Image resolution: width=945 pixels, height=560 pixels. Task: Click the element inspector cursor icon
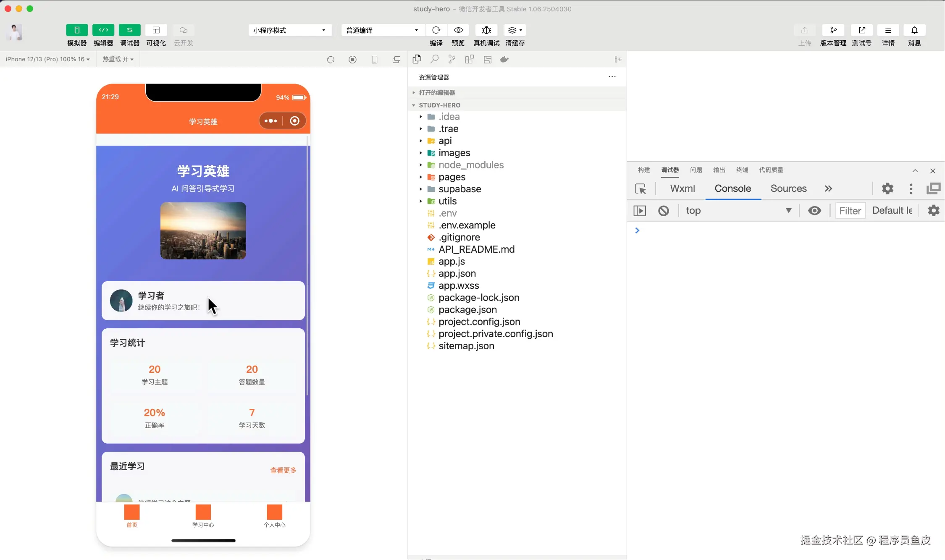[640, 189]
